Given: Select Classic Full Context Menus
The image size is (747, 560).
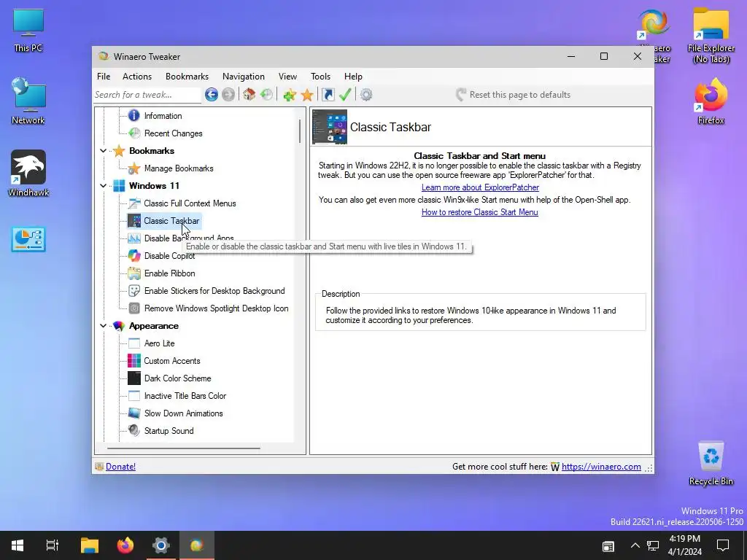Looking at the screenshot, I should click(190, 203).
